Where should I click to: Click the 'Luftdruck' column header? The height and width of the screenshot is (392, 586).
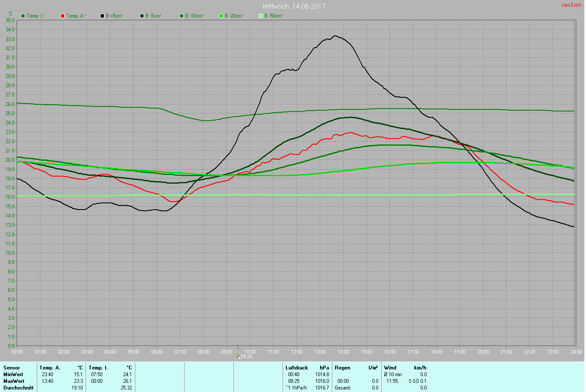coord(297,368)
